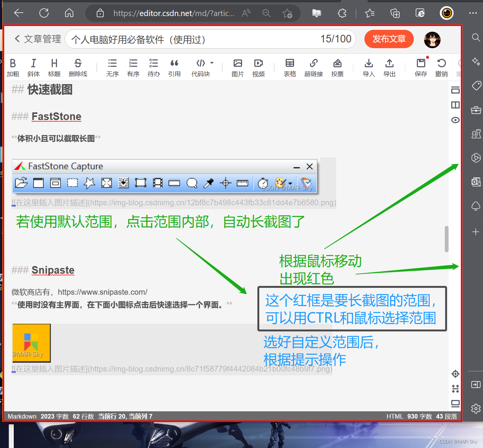Viewport: 483px width, 448px height.
Task: Open the Collections icon in the browser toolbar
Action: tap(395, 13)
